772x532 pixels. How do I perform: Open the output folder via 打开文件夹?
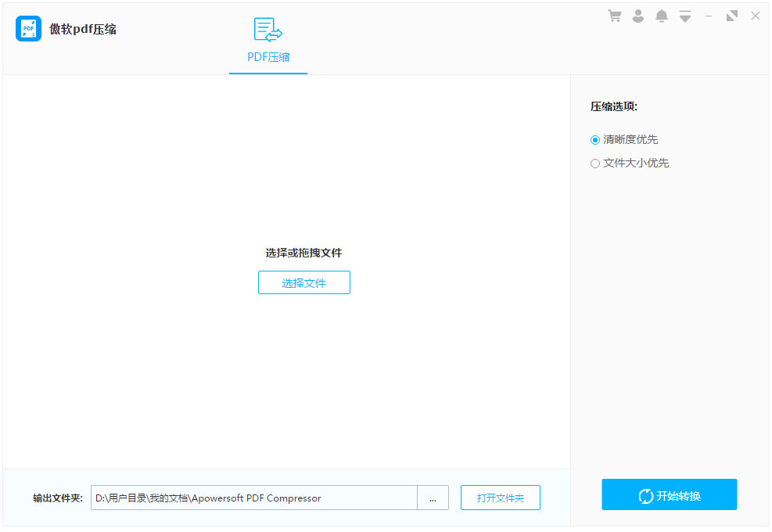point(500,498)
